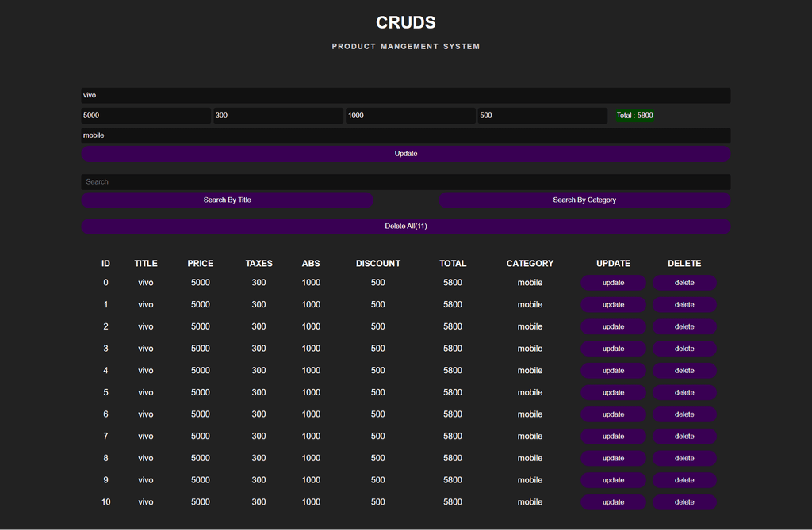Screen dimensions: 812x530
Task: Delete the product with ID 8
Action: 684,458
